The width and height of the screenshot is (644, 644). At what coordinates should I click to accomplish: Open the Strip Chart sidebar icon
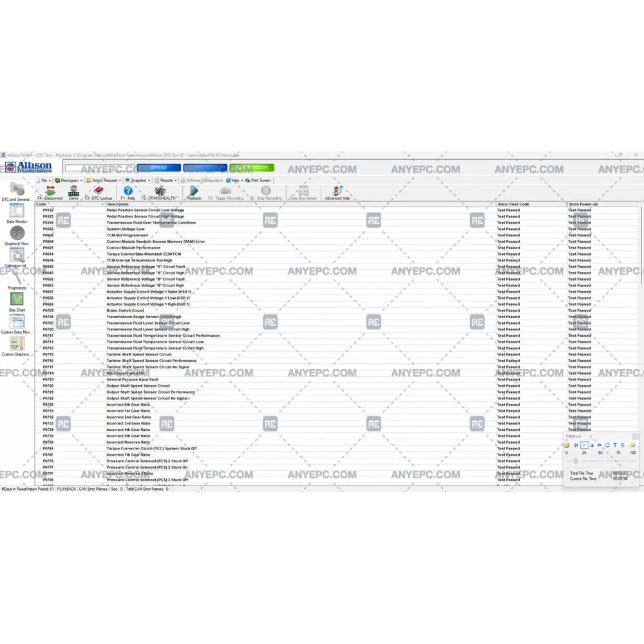(17, 299)
